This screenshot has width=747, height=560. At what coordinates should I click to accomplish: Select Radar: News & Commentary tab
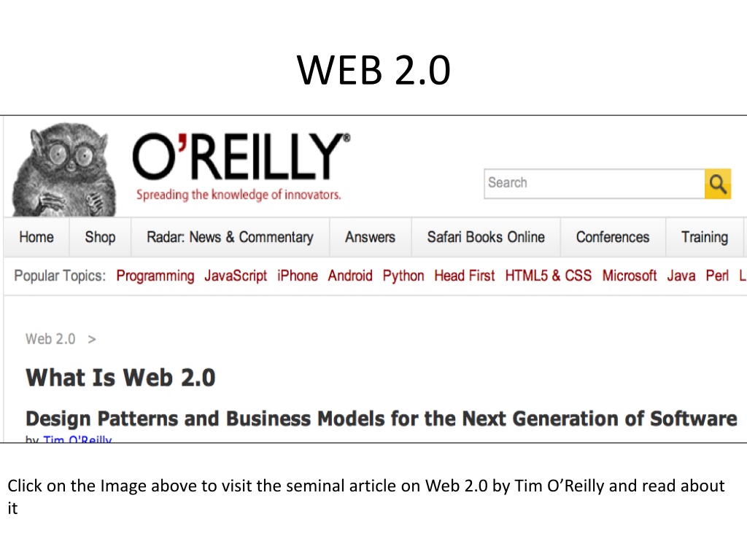click(230, 237)
